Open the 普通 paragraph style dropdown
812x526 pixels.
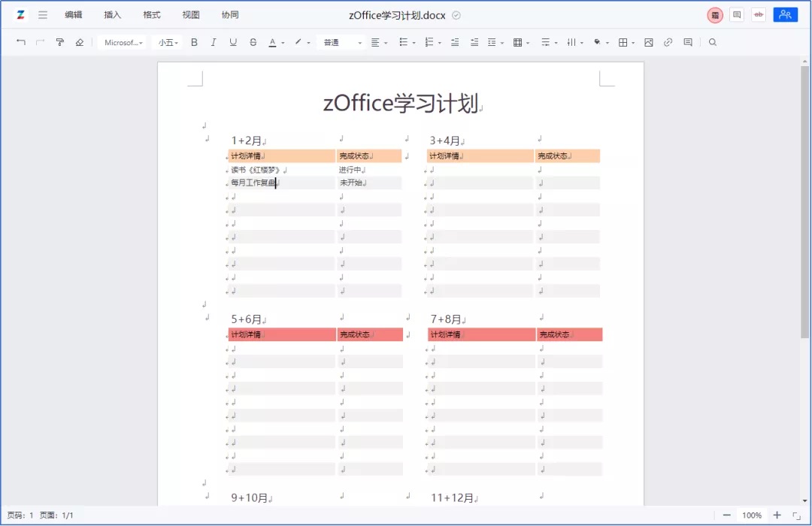(342, 42)
